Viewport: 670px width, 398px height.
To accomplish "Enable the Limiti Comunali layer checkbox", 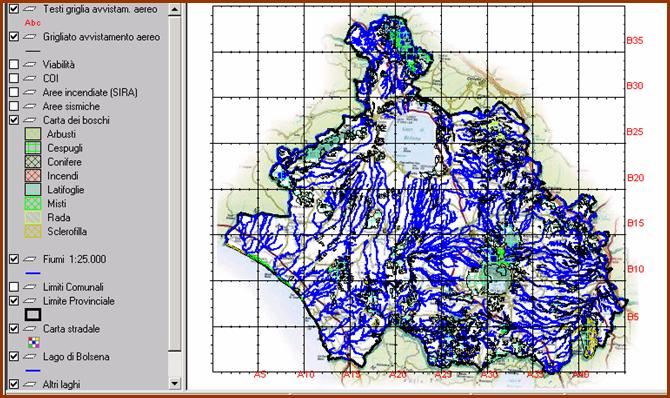I will pyautogui.click(x=14, y=287).
